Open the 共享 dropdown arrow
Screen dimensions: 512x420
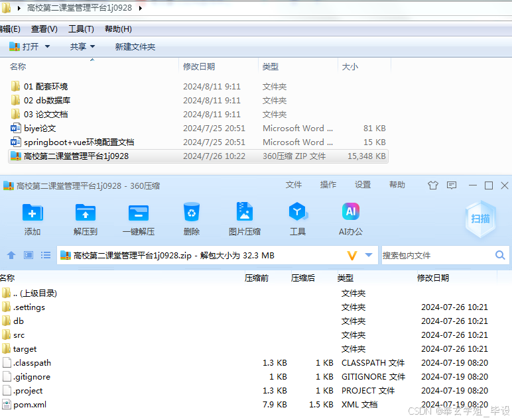click(x=92, y=46)
